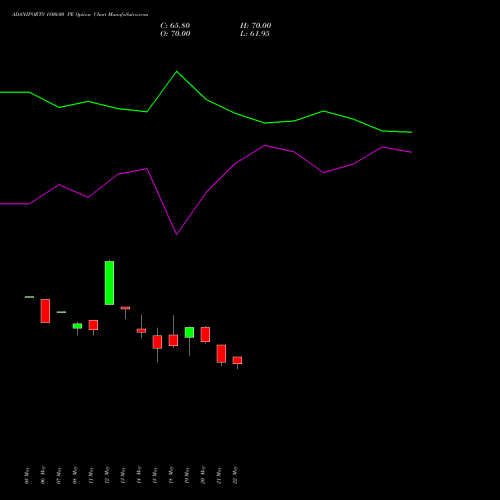Click the green candle on 19 May
Viewport: 500px width, 500px height.
pos(189,332)
